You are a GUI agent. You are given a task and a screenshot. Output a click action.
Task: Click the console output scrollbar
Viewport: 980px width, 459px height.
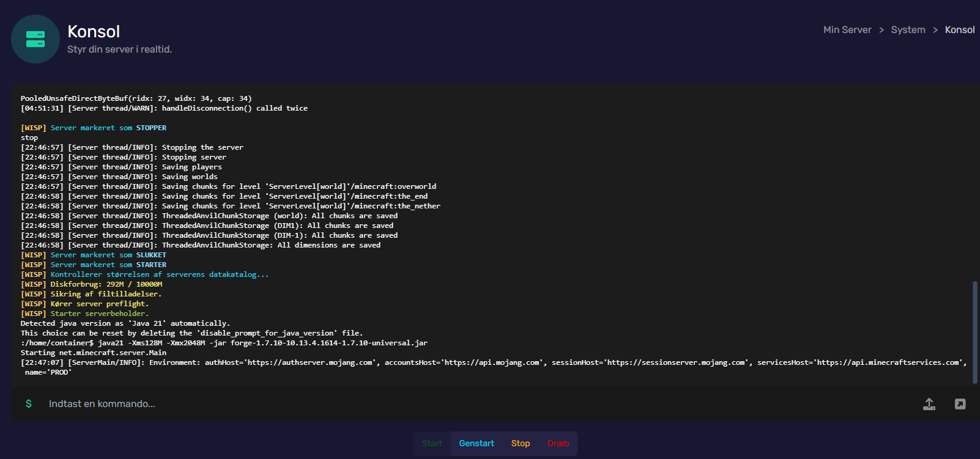(974, 332)
